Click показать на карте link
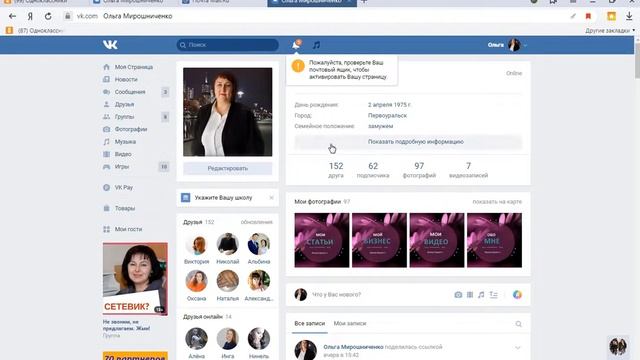640x360 pixels. pos(497,202)
